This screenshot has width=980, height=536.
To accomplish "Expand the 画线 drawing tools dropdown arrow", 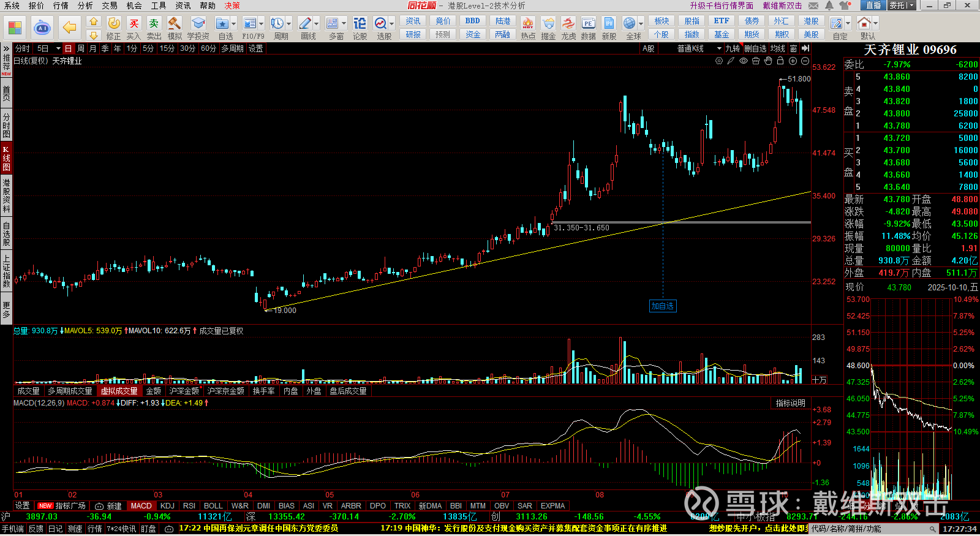I will (x=316, y=23).
